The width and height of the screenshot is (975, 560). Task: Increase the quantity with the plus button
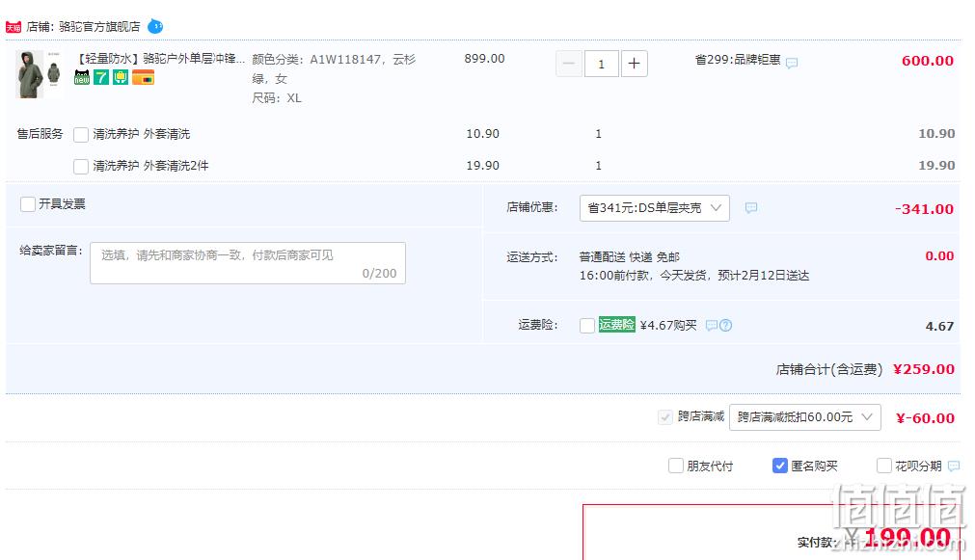coord(634,64)
